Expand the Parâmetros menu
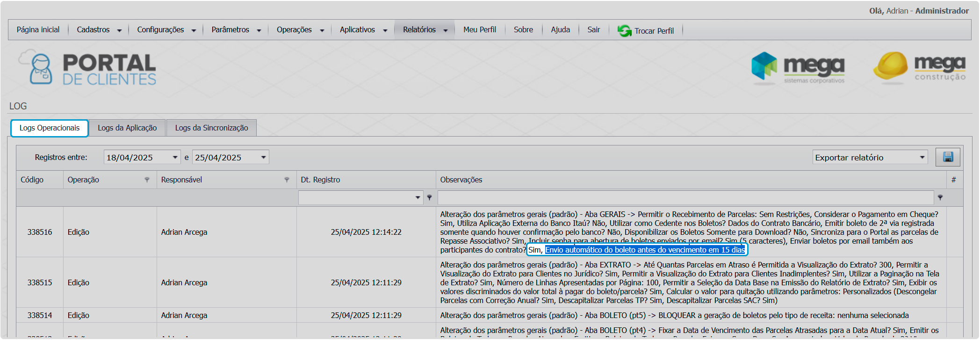Image resolution: width=980 pixels, height=340 pixels. pos(236,30)
